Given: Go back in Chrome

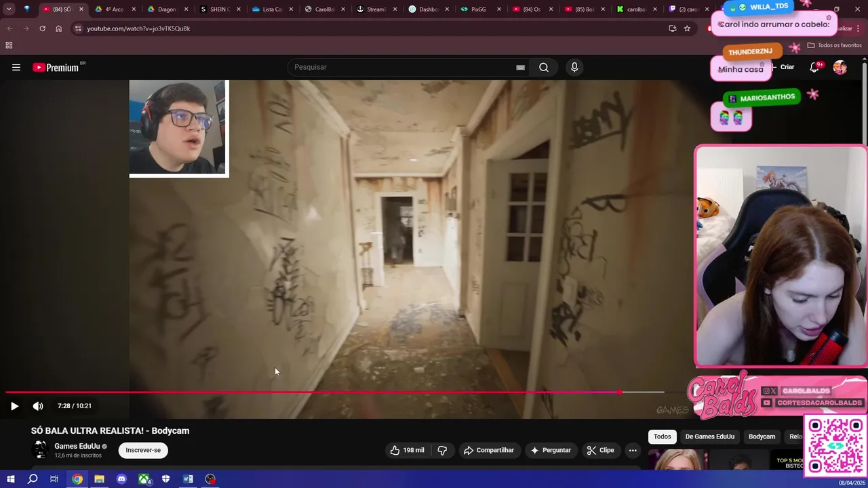Looking at the screenshot, I should (x=9, y=28).
